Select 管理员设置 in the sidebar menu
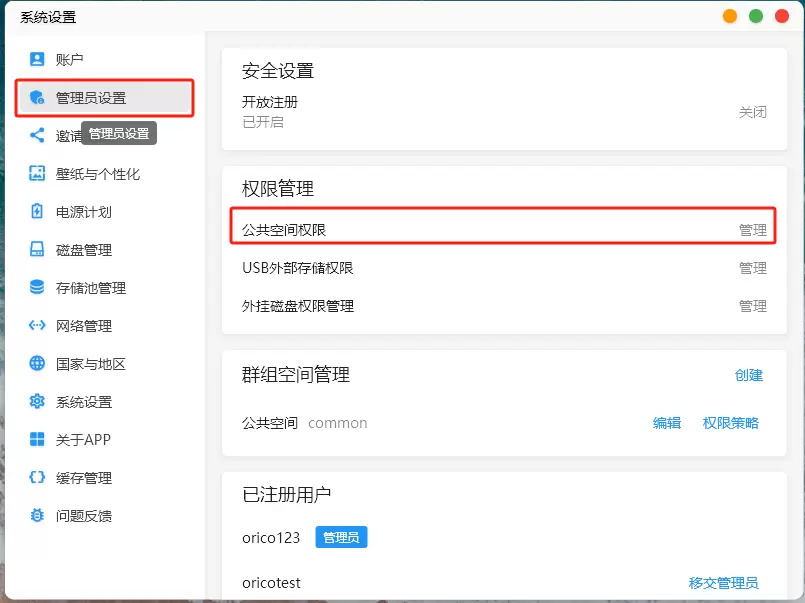Screen dimensions: 805x603 coord(105,98)
